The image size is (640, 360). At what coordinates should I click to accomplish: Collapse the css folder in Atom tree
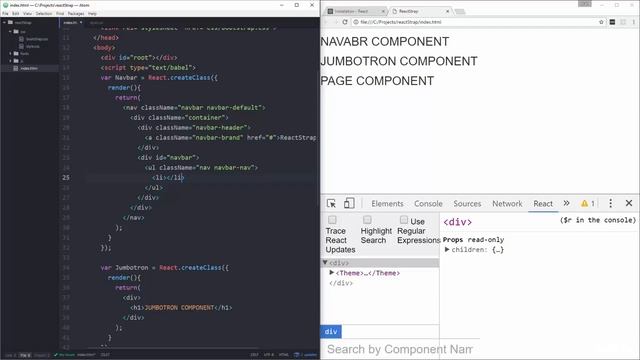(10, 31)
